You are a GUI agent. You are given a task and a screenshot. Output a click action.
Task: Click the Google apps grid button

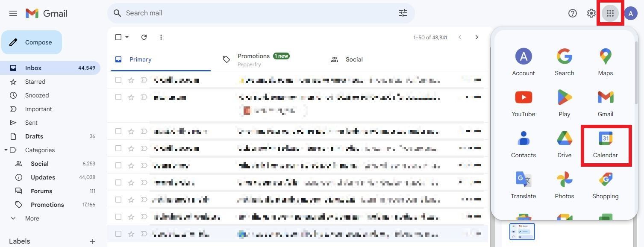pyautogui.click(x=610, y=13)
